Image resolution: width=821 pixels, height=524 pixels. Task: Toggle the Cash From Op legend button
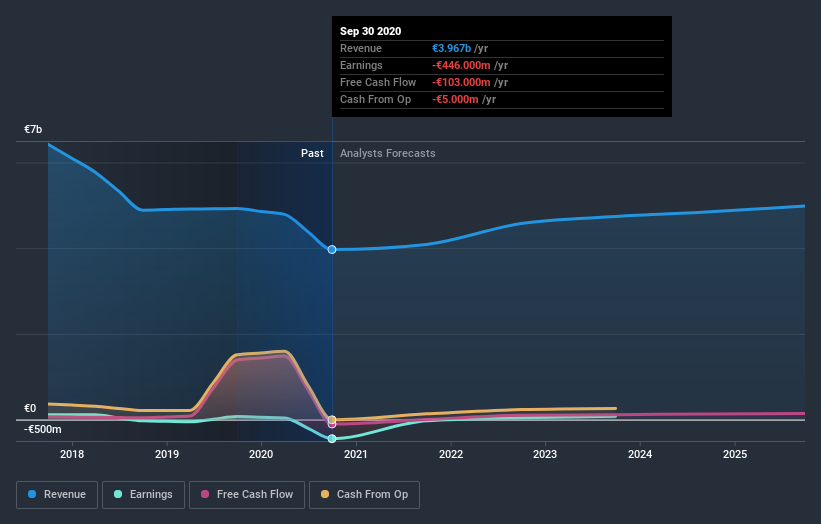[x=364, y=495]
